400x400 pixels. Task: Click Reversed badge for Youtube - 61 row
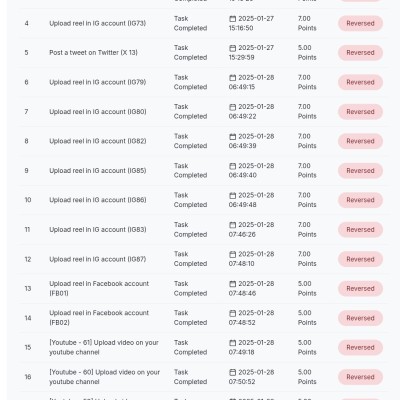pos(360,347)
